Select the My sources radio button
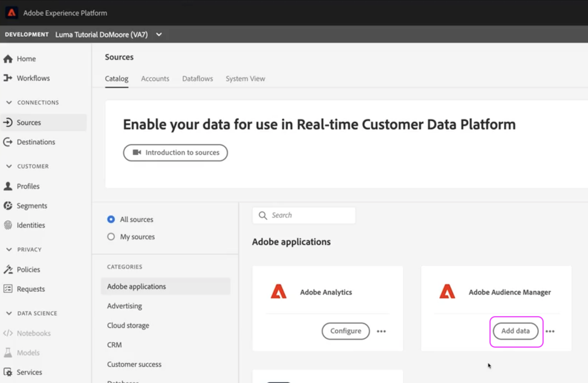The width and height of the screenshot is (588, 383). pyautogui.click(x=111, y=237)
